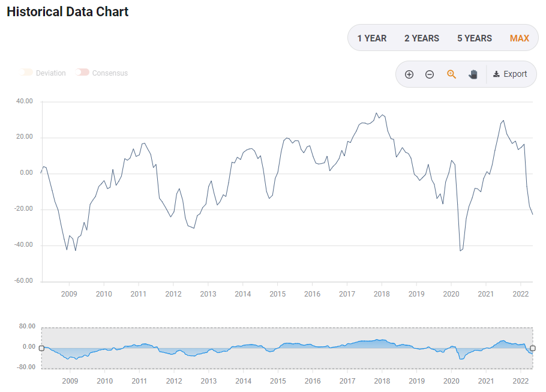The image size is (546, 392).
Task: Click the 2020 main chart axis label
Action: pyautogui.click(x=451, y=294)
